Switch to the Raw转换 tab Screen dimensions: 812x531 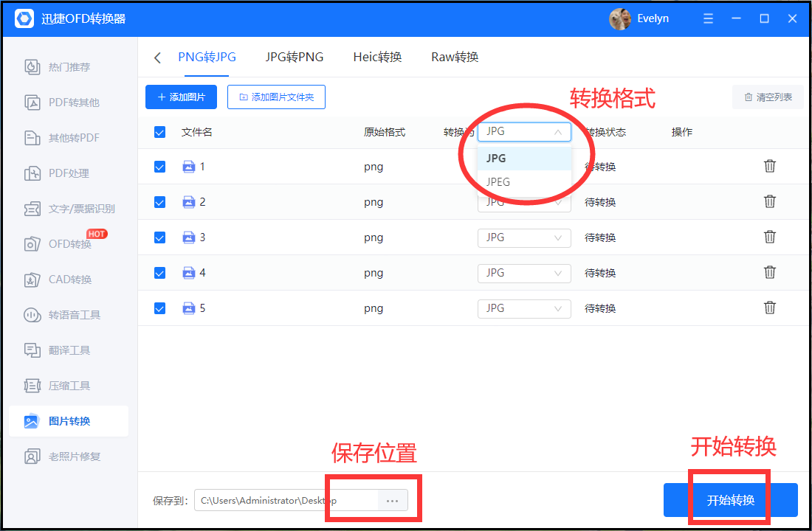tap(455, 57)
